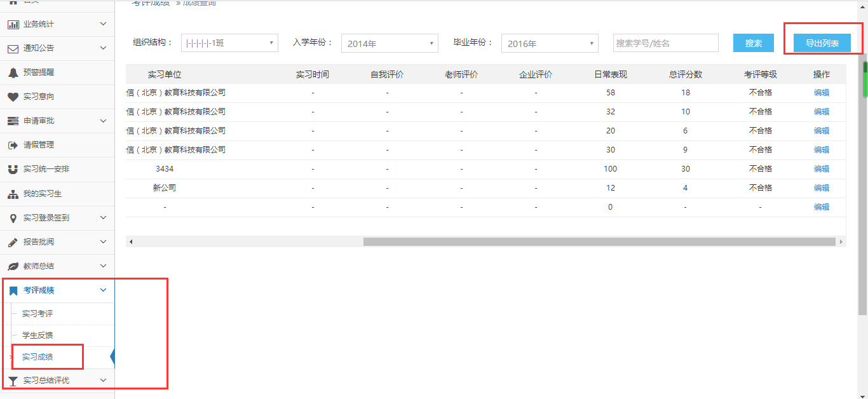Click the envelope icon for 通知公告

pyautogui.click(x=13, y=48)
